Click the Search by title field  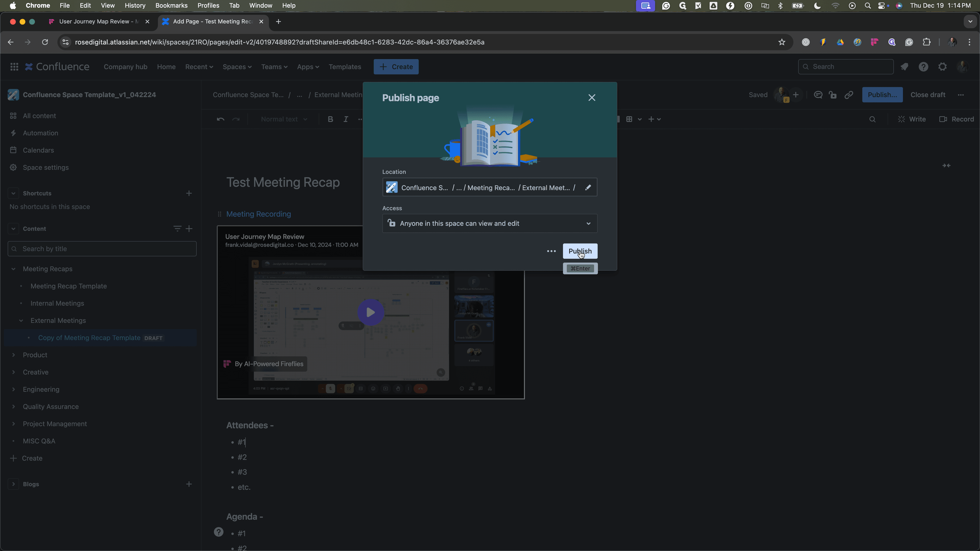102,249
